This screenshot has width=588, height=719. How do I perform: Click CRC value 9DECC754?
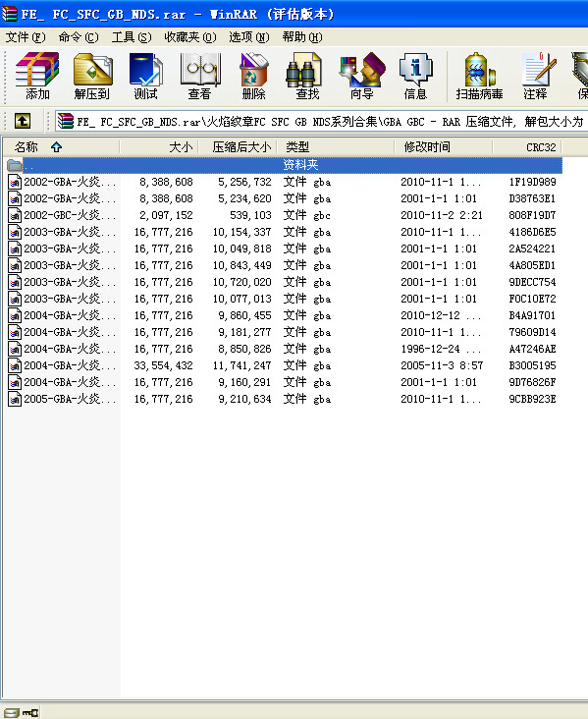click(532, 282)
